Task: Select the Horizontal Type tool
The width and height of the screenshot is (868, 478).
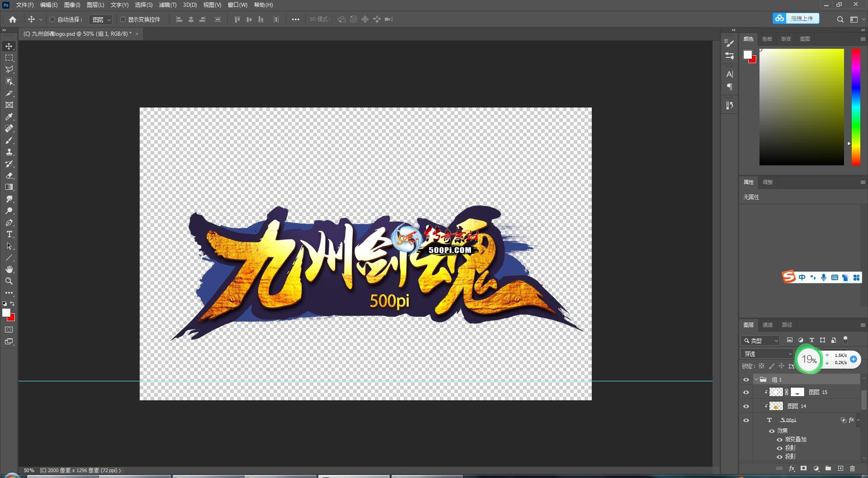Action: tap(9, 234)
